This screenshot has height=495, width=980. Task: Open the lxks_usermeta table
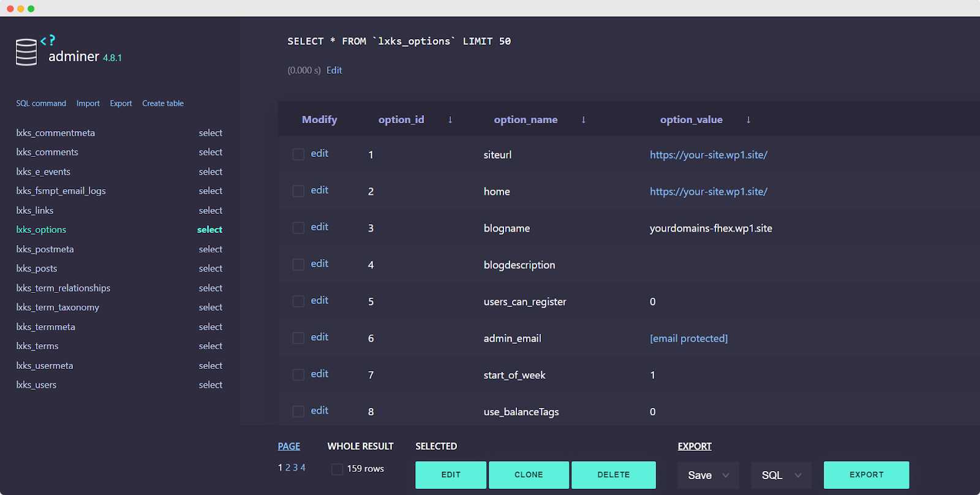coord(45,366)
